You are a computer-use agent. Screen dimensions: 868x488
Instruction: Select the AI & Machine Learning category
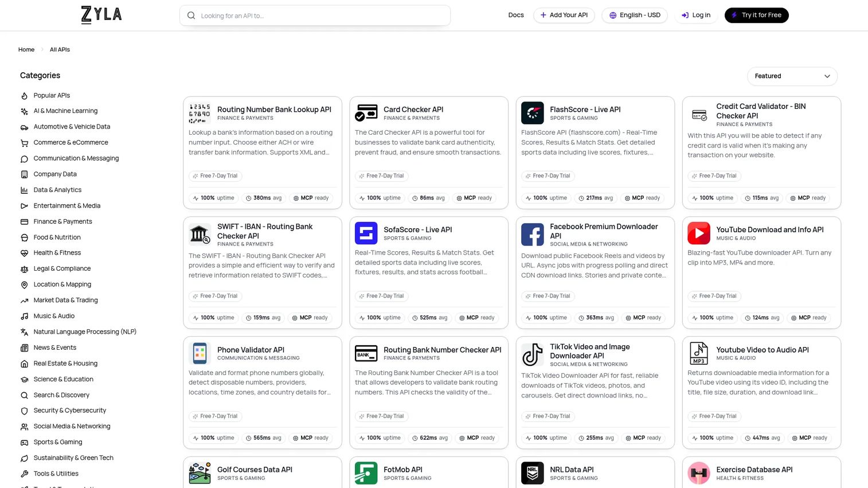[65, 111]
